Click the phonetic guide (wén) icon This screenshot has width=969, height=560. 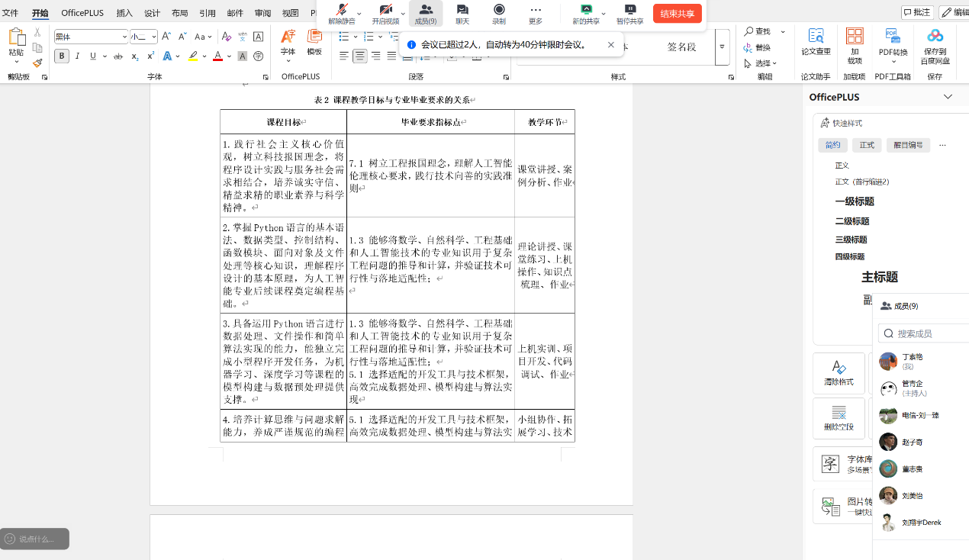coord(243,37)
